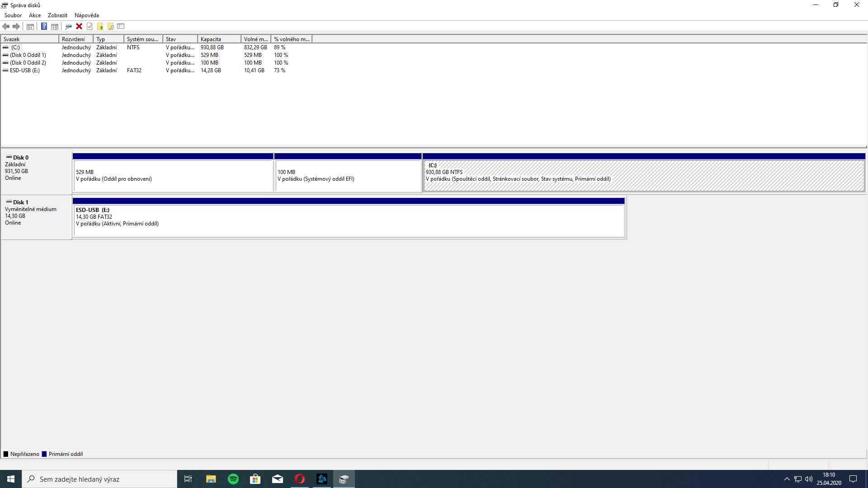Click the connect disk magnifier icon
868x488 pixels.
click(x=68, y=26)
